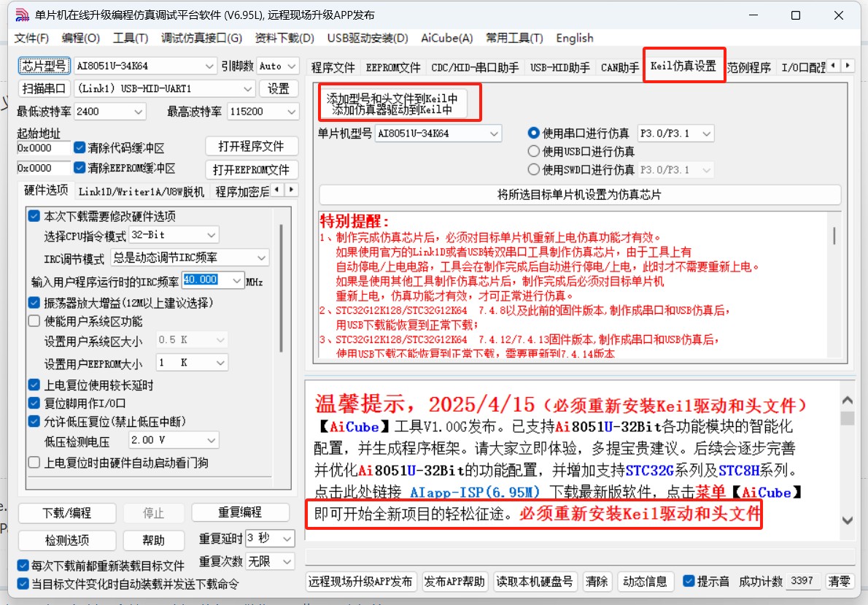Open AIapp-ISP(6.95M) download link
The height and width of the screenshot is (605, 868).
click(x=474, y=492)
